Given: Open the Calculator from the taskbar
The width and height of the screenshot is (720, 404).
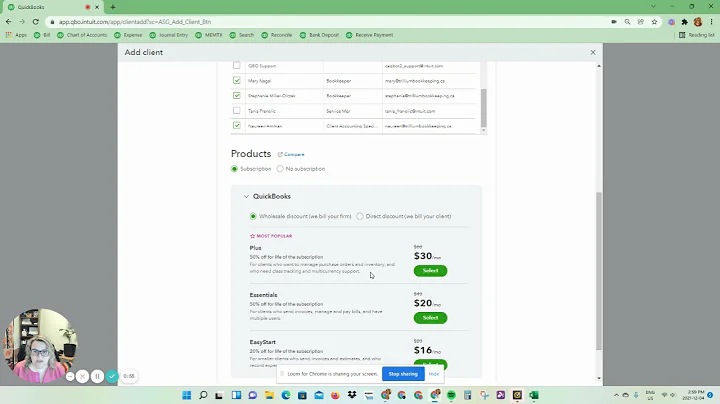Looking at the screenshot, I should click(x=467, y=395).
